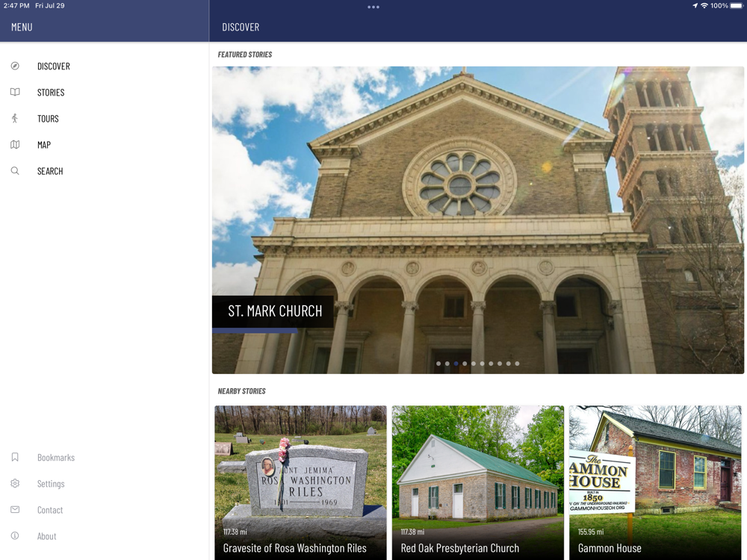The width and height of the screenshot is (747, 560).
Task: Open the Stories menu item
Action: pyautogui.click(x=51, y=93)
